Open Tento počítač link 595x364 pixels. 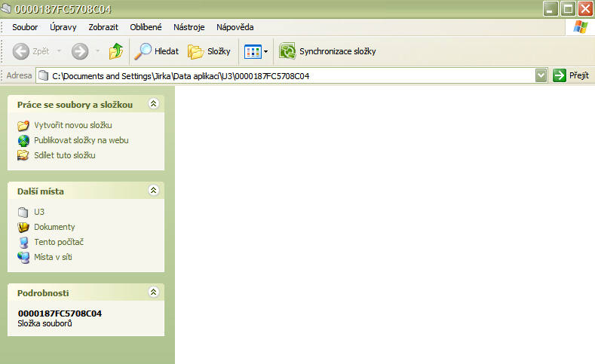pos(59,242)
